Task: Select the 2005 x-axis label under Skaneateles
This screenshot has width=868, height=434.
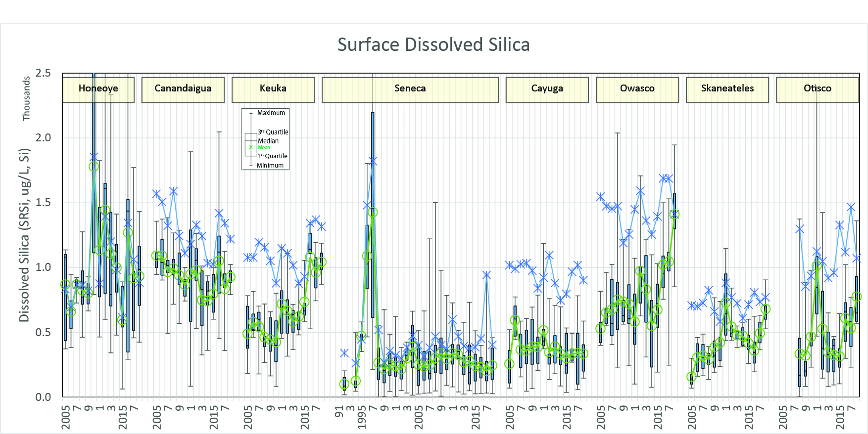Action: [692, 418]
